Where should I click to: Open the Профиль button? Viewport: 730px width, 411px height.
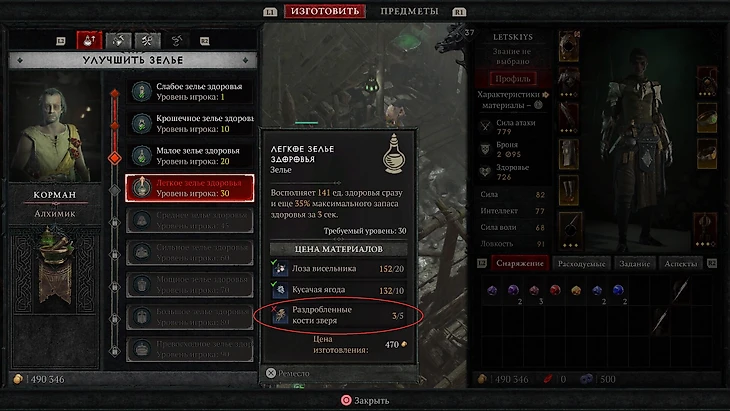tap(513, 79)
